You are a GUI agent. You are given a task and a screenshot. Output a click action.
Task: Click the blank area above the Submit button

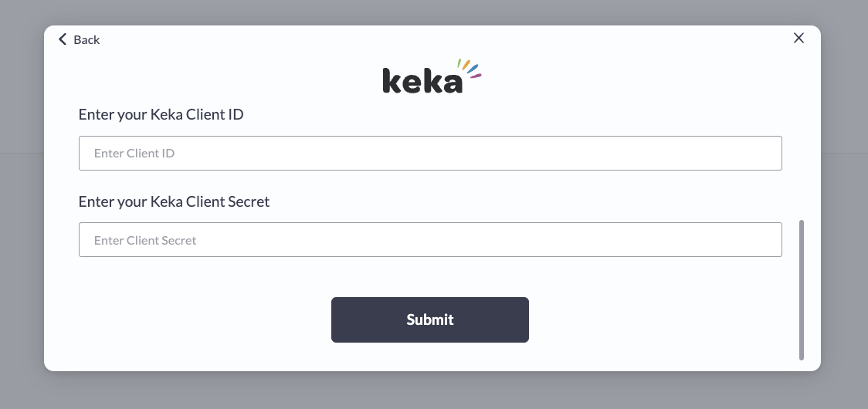430,277
